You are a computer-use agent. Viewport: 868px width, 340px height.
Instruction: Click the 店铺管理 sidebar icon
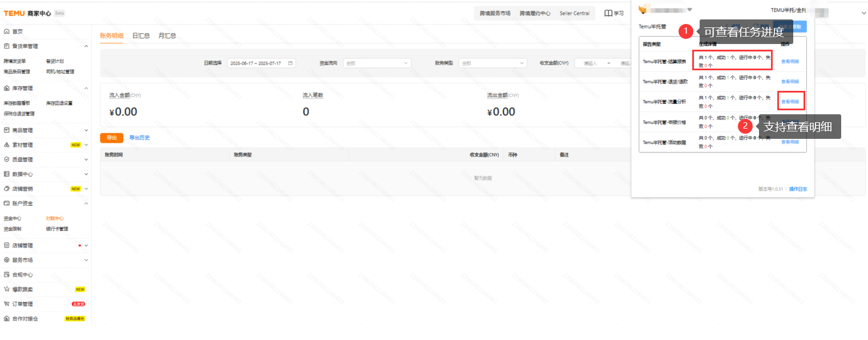(x=6, y=245)
